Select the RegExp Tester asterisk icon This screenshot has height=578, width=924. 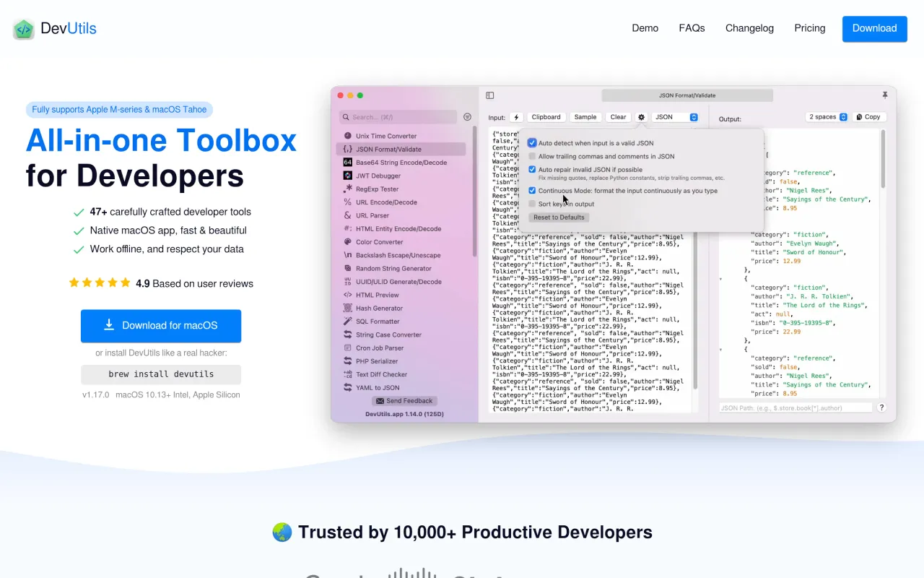pyautogui.click(x=348, y=189)
